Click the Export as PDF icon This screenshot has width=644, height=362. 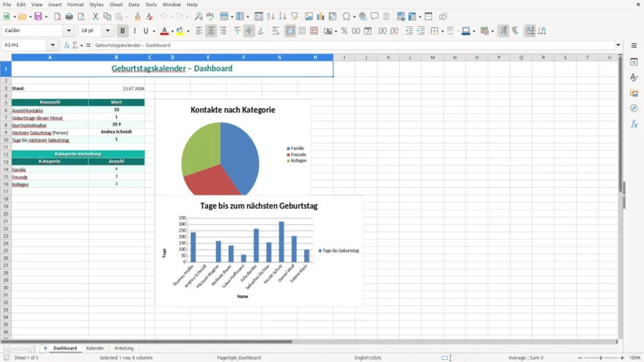57,16
